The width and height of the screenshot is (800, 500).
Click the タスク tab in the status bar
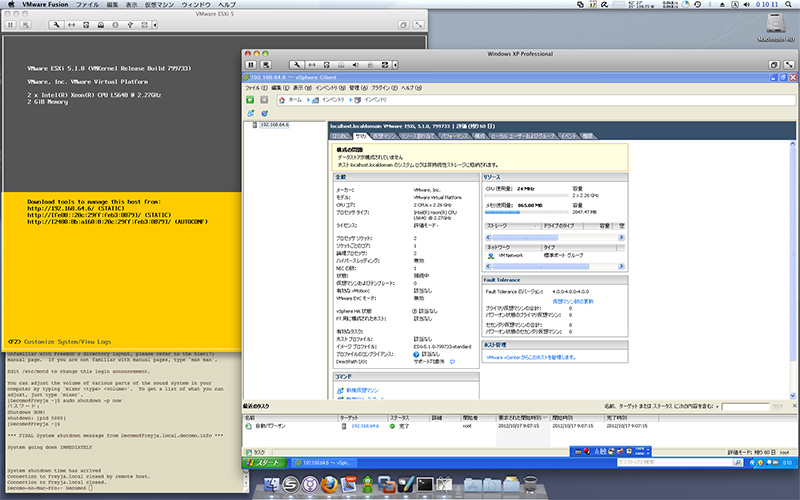[259, 452]
